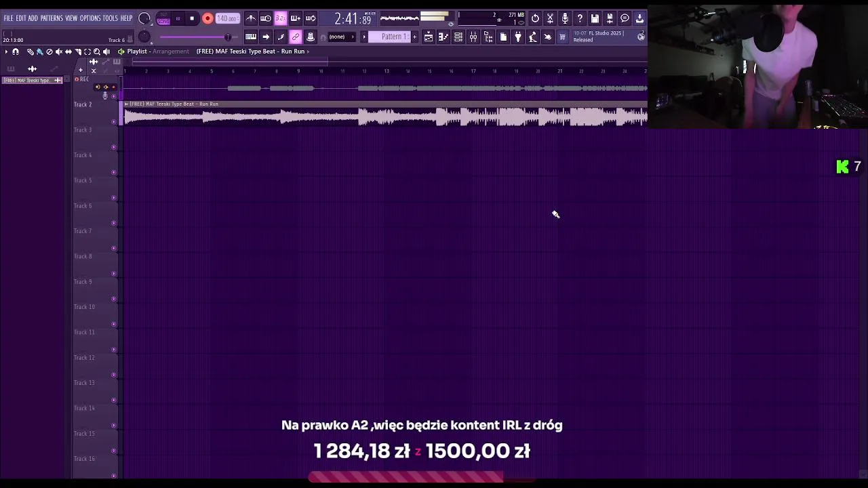Viewport: 868px width, 488px height.
Task: Open the Help question mark icon
Action: (x=580, y=19)
